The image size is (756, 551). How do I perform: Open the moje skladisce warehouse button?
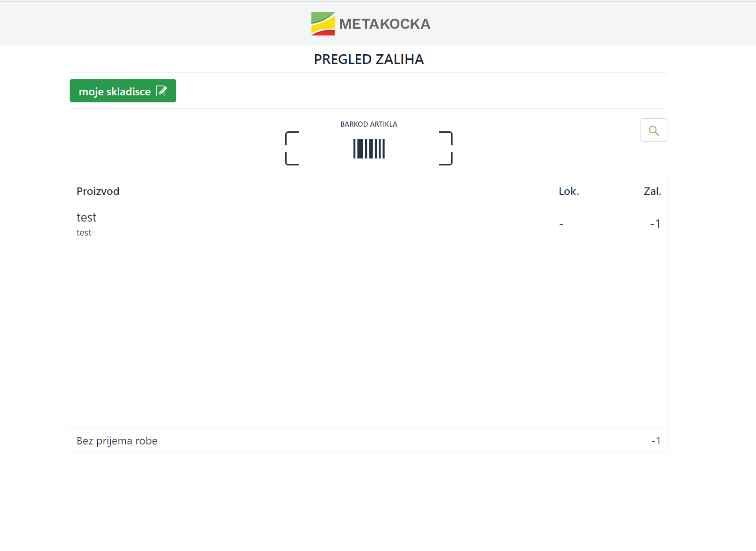click(123, 91)
